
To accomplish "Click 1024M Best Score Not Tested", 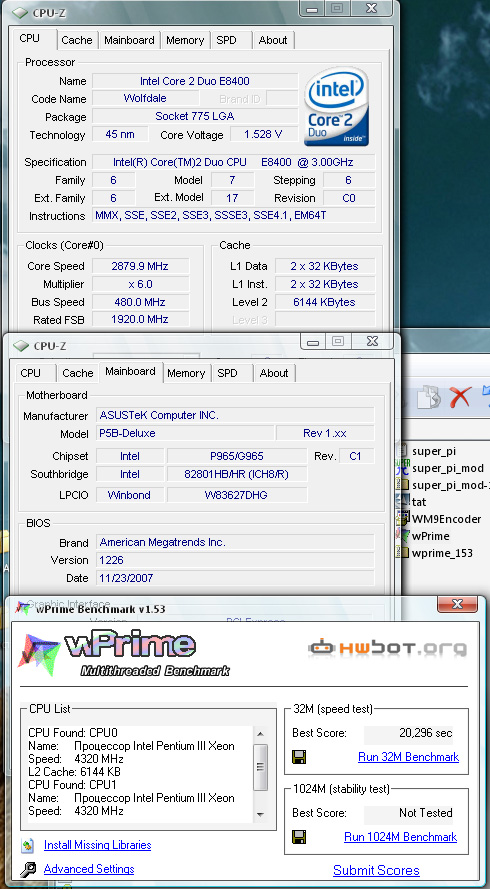I will tap(408, 813).
